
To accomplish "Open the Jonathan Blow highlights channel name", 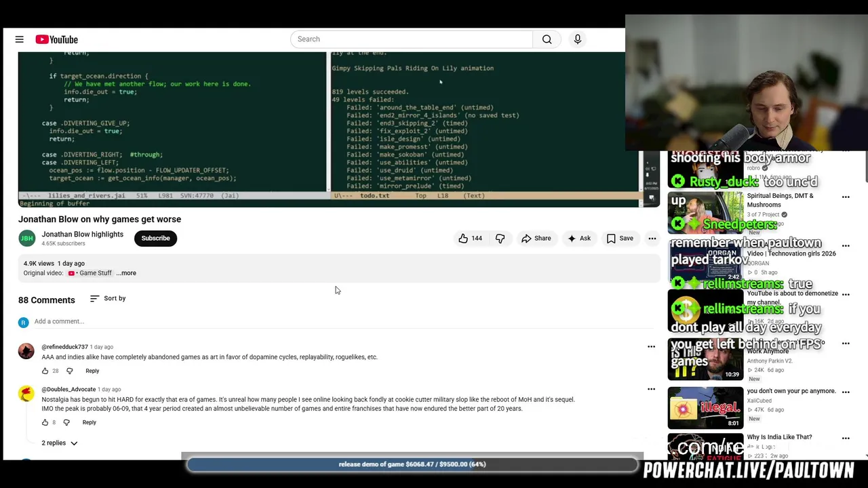I will (83, 235).
